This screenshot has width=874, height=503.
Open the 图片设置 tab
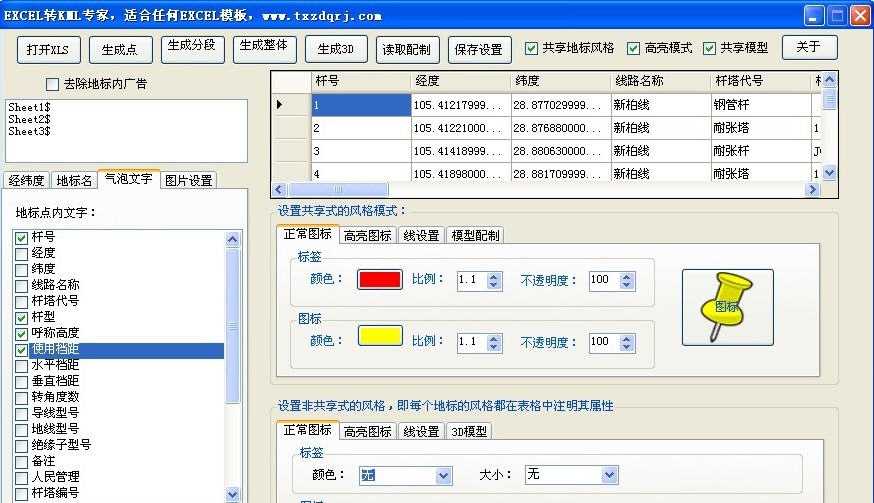(x=188, y=181)
